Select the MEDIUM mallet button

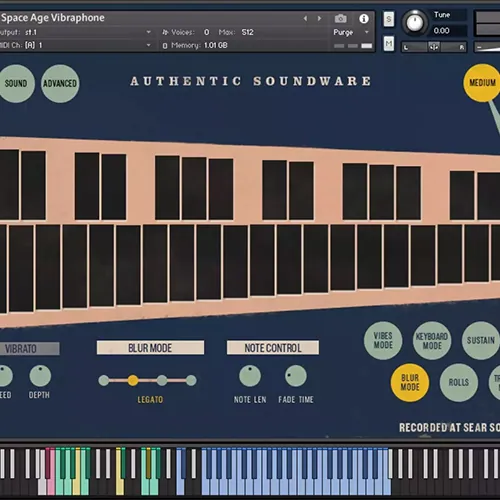(482, 83)
